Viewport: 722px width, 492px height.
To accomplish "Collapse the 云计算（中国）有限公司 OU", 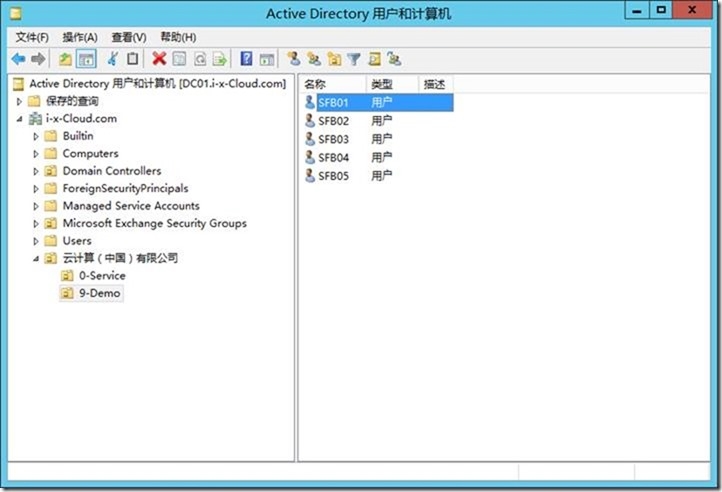I will (x=36, y=258).
